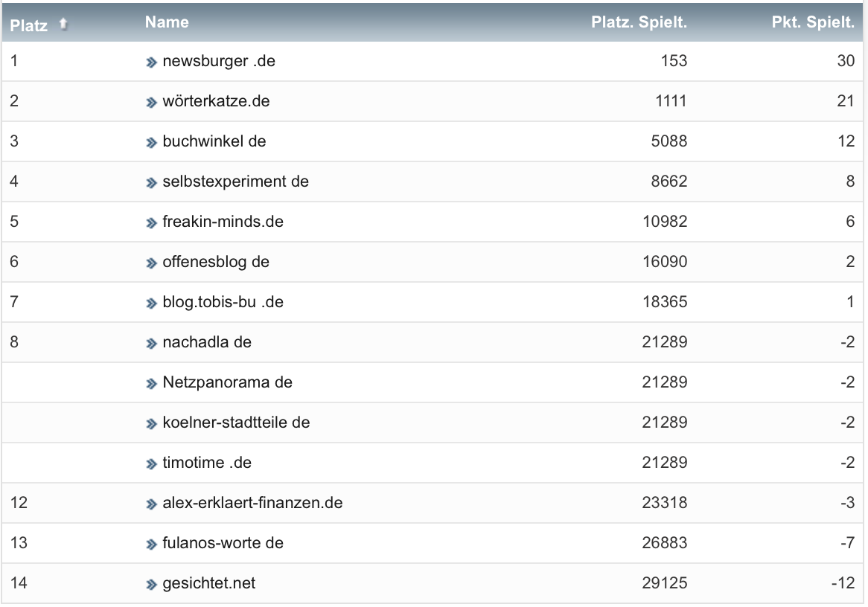868x607 pixels.
Task: Select the value 18365 for blog.tobis-bu
Action: (665, 302)
